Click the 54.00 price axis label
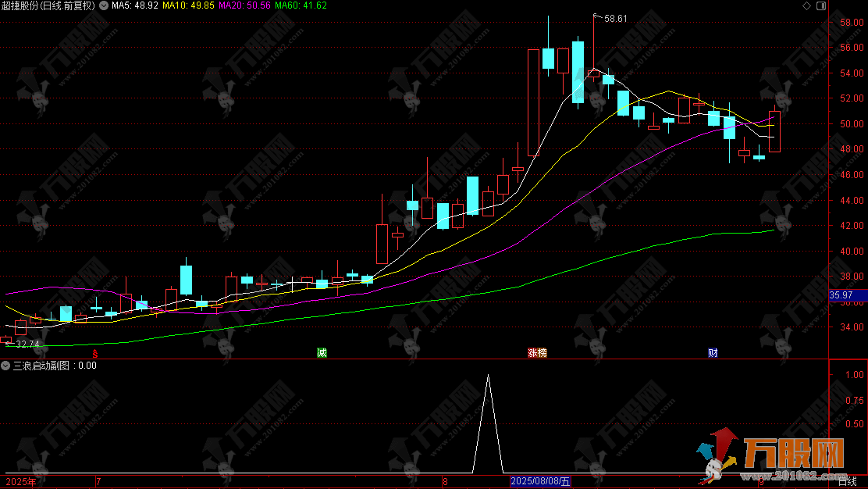Screen dimensions: 868x489 [x=852, y=73]
